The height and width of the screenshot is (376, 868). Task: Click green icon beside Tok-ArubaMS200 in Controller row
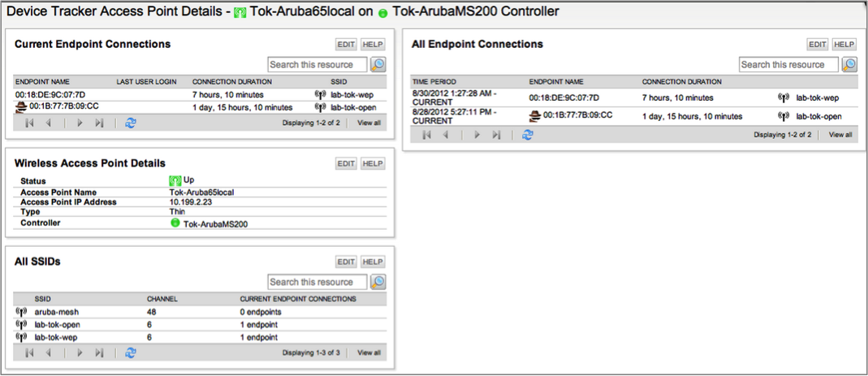175,223
